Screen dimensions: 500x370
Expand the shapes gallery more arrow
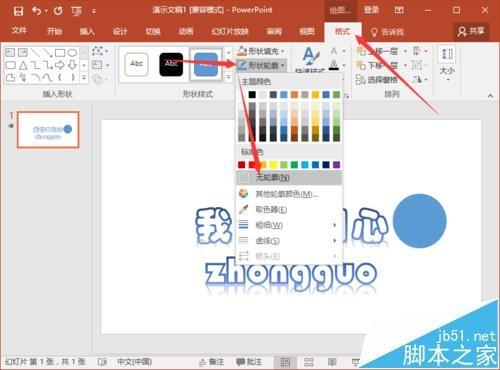tap(84, 78)
